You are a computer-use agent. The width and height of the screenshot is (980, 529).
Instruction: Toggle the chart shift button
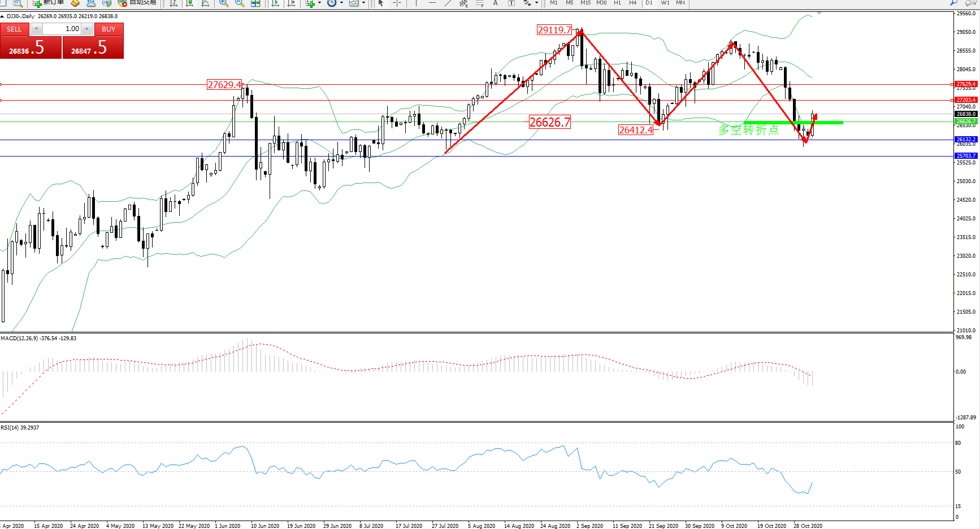[x=291, y=3]
